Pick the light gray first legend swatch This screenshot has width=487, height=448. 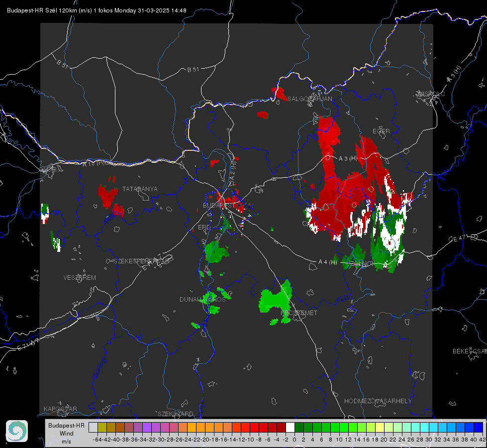pos(93,427)
